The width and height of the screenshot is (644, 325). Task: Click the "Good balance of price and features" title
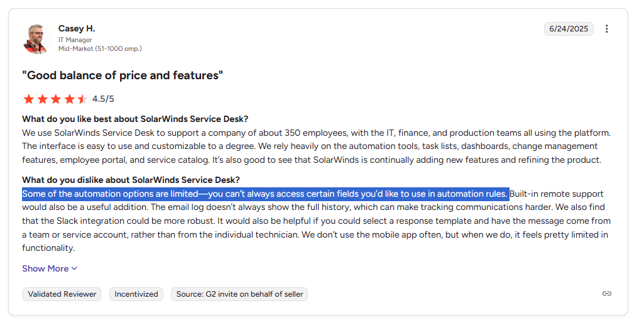(123, 75)
